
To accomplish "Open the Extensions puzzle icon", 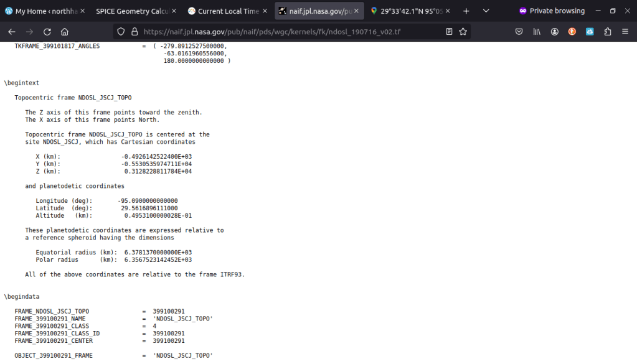I will 608,32.
